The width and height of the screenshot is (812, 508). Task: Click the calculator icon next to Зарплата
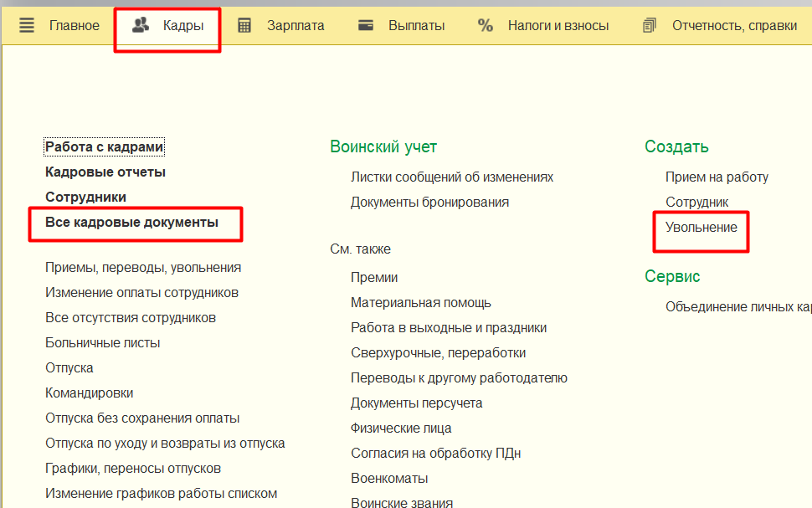tap(244, 24)
